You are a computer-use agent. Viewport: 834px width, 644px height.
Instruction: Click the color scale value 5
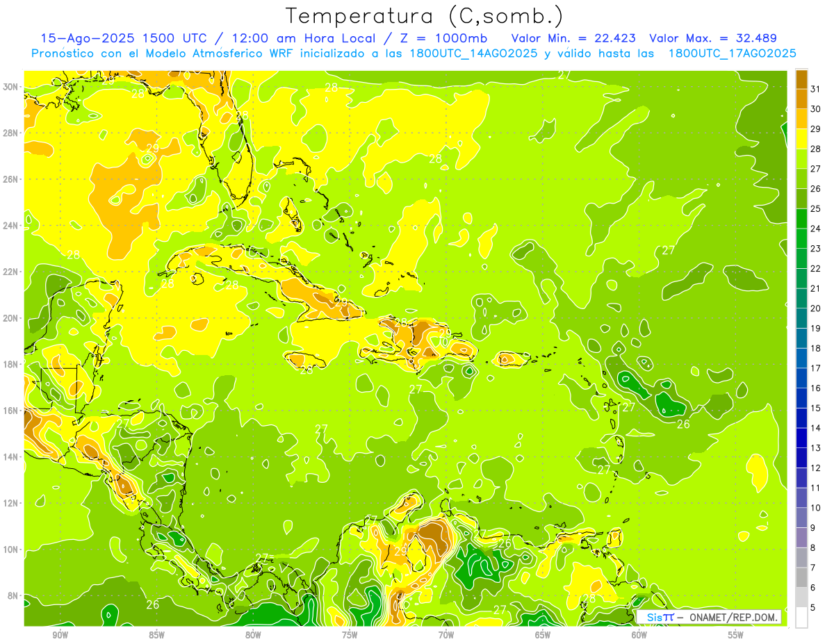(813, 608)
